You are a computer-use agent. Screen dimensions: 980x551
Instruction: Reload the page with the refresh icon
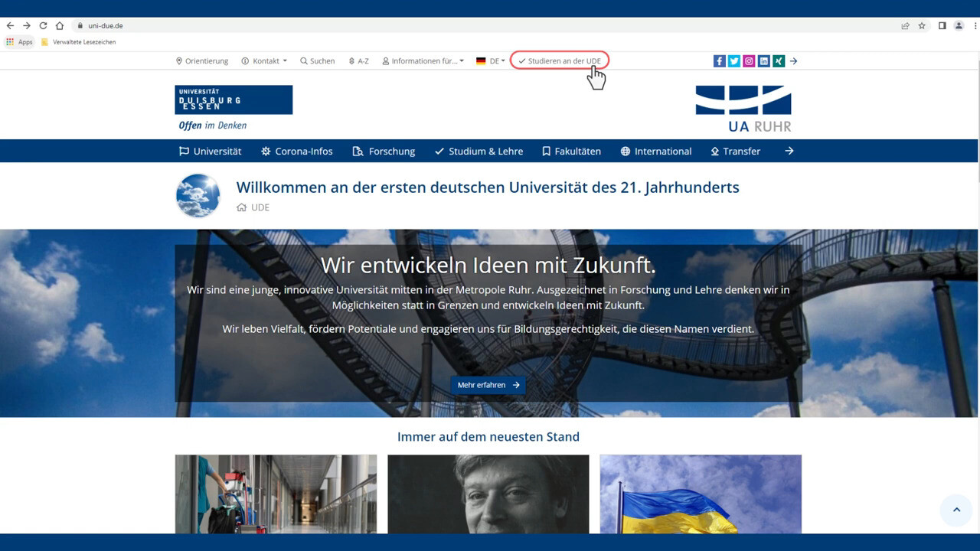43,25
